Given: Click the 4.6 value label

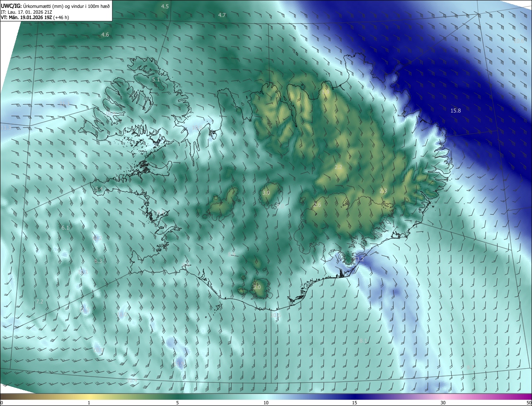Looking at the screenshot, I should click(105, 35).
